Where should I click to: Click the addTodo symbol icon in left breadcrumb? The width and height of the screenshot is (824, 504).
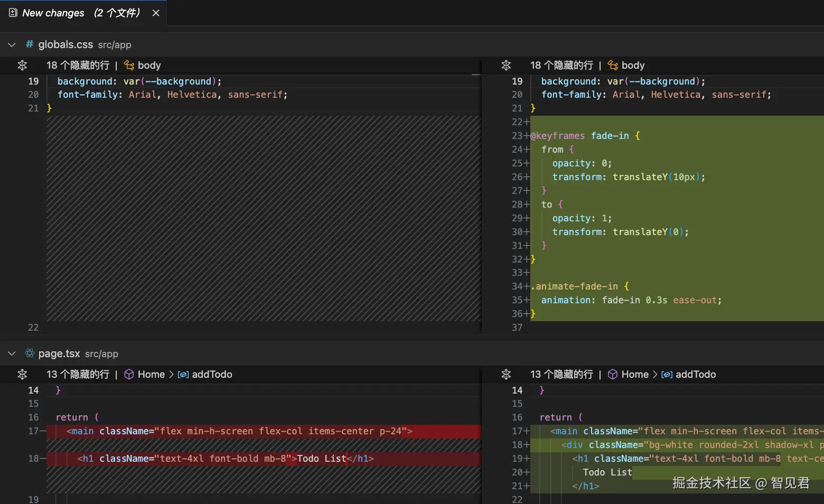(183, 375)
